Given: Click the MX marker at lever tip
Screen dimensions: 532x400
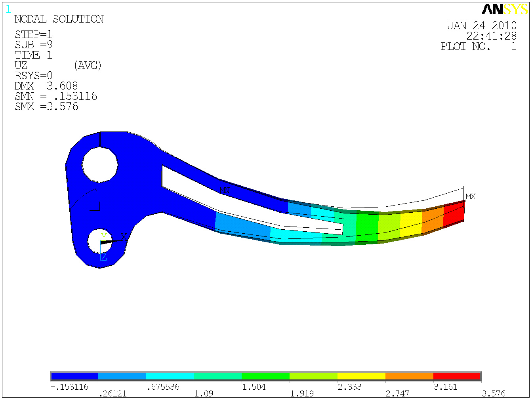Looking at the screenshot, I should 471,196.
